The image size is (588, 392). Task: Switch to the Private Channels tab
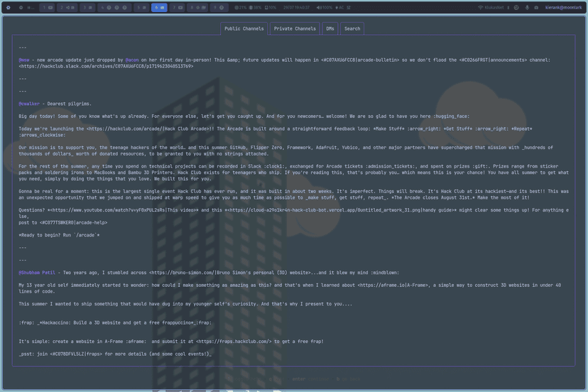(x=295, y=29)
